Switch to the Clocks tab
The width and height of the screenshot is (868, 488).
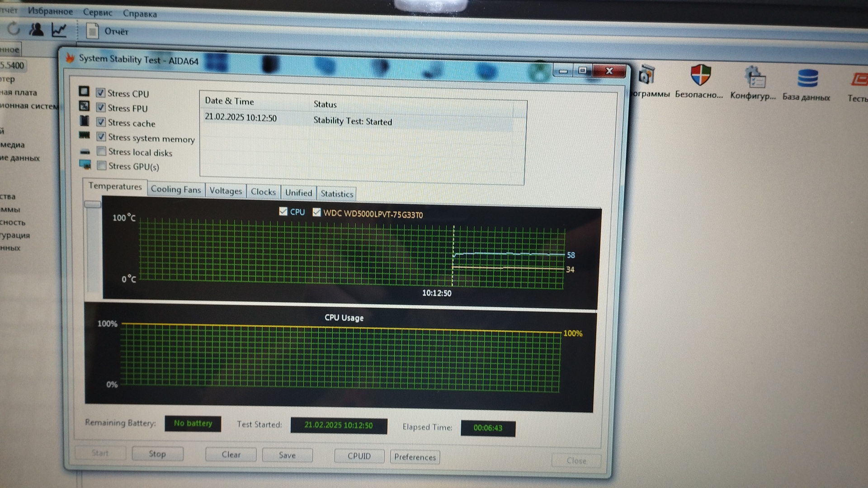[263, 192]
